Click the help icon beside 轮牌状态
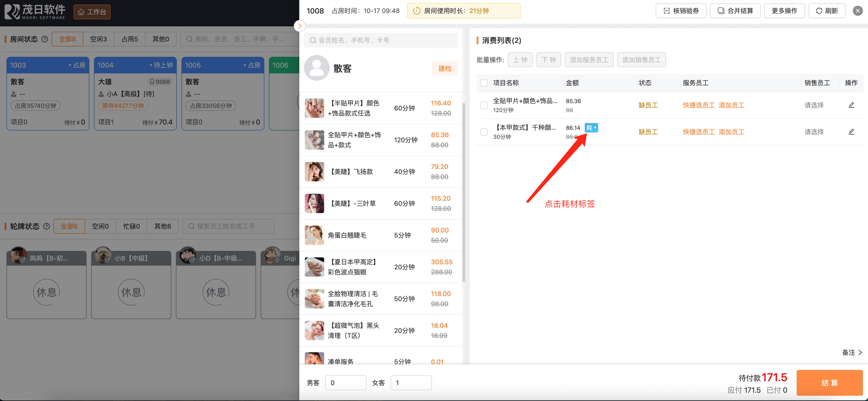Image resolution: width=868 pixels, height=401 pixels. 47,226
